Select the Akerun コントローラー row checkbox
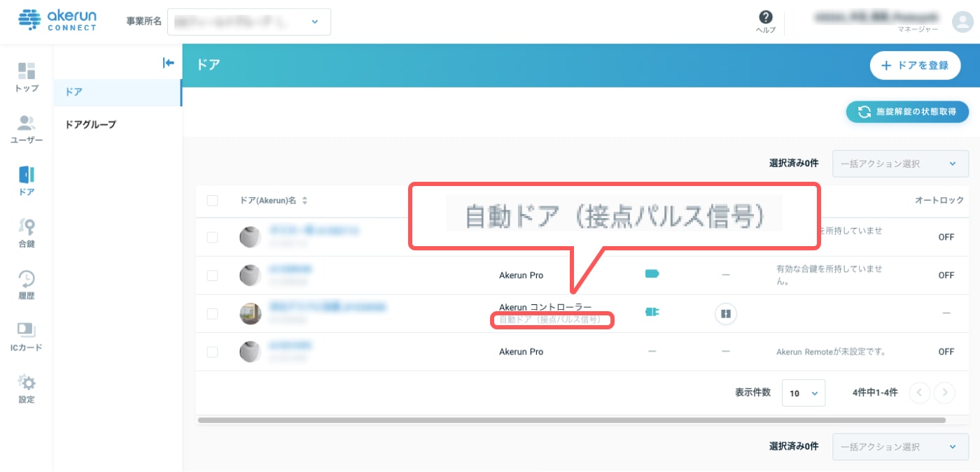Screen dimensions: 980x472 coord(213,313)
